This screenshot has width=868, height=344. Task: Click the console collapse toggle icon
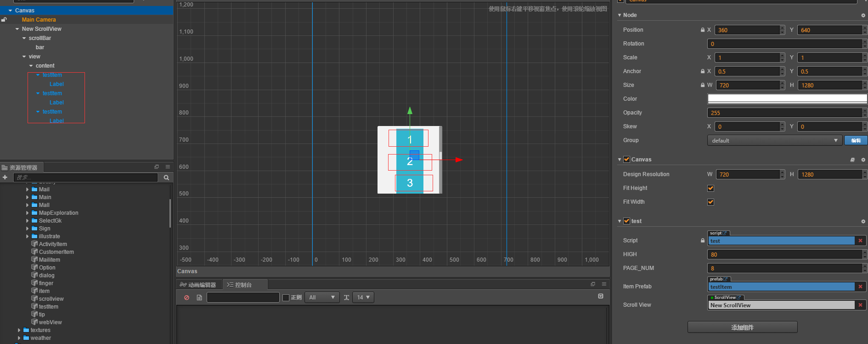(x=601, y=296)
